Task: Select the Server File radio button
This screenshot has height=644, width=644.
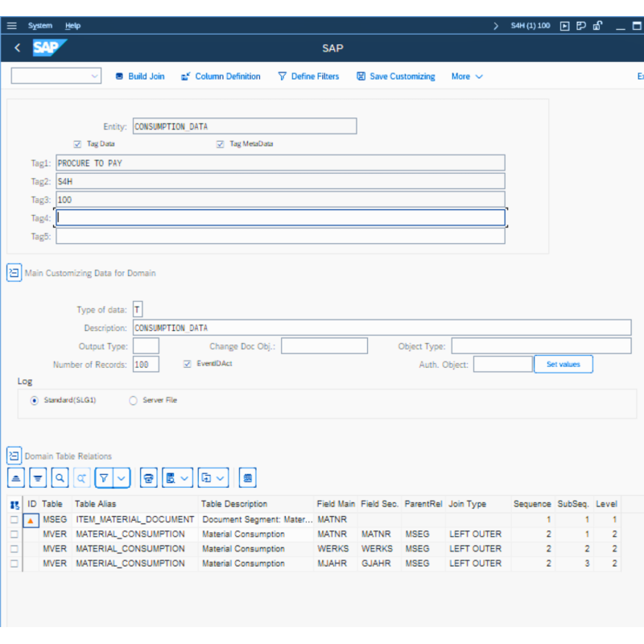Action: coord(133,400)
